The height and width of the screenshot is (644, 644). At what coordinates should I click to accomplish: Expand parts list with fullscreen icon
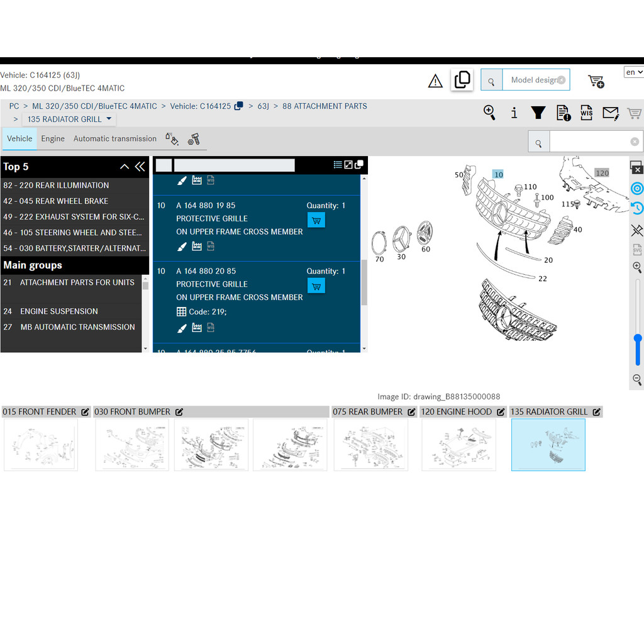(x=348, y=165)
